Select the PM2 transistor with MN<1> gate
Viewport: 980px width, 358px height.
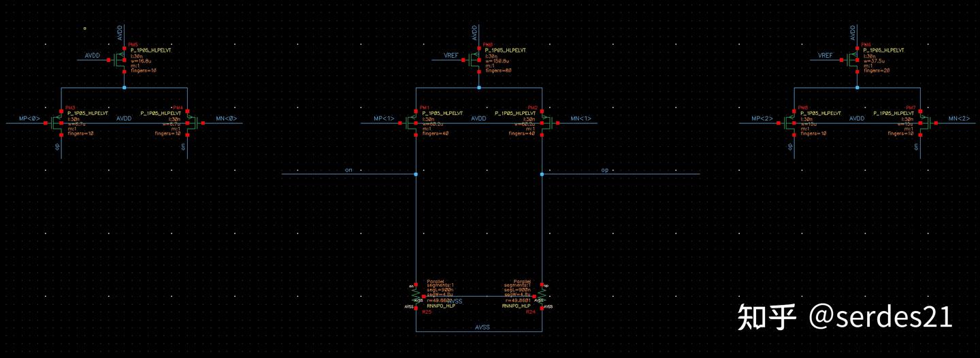[x=546, y=122]
